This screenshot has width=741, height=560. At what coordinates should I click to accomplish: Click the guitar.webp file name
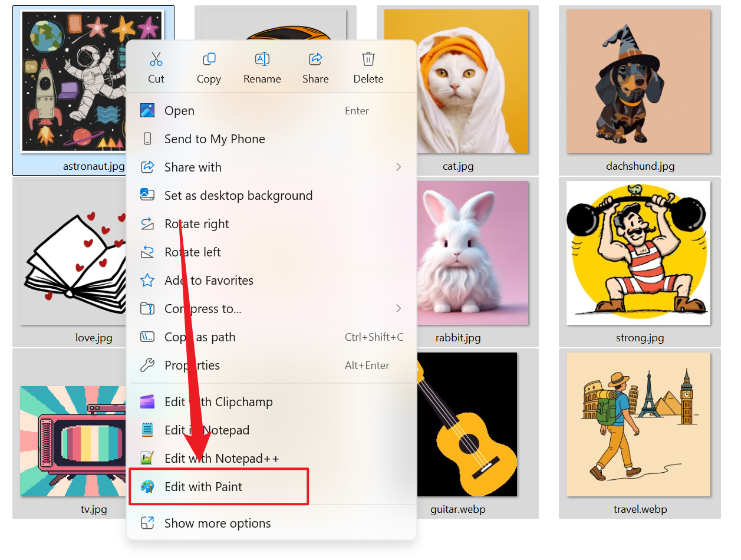(x=458, y=509)
